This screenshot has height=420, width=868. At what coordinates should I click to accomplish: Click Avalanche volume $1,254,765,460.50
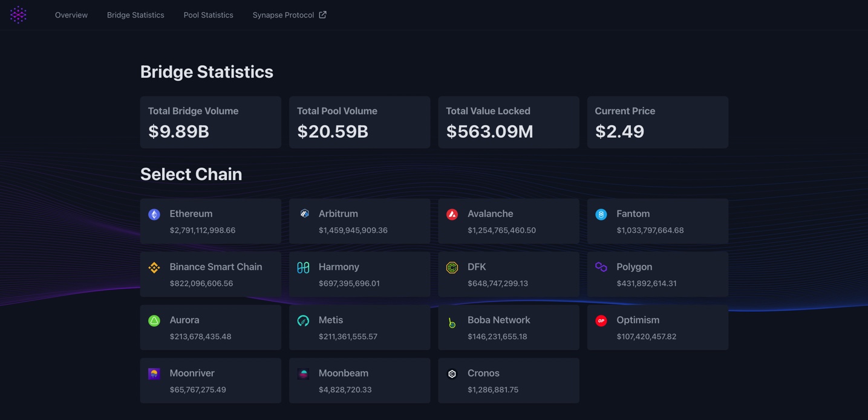[501, 230]
